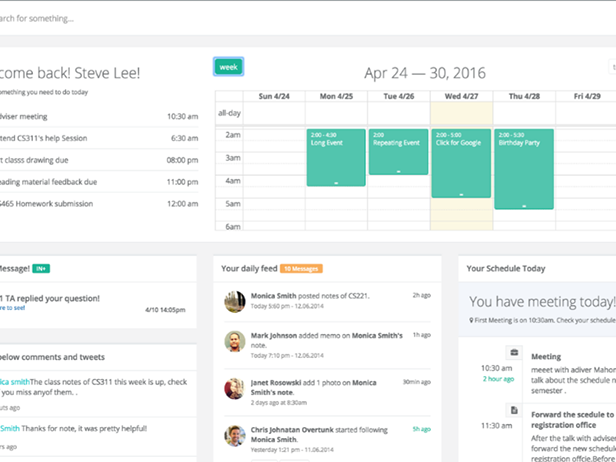This screenshot has height=462, width=616.
Task: Select the Thu 4/28 column header
Action: pos(524,96)
